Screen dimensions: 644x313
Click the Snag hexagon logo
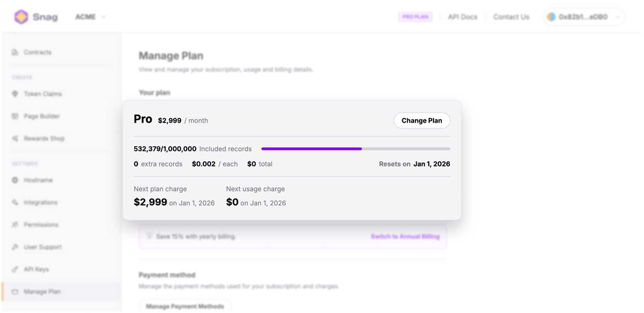[x=20, y=17]
